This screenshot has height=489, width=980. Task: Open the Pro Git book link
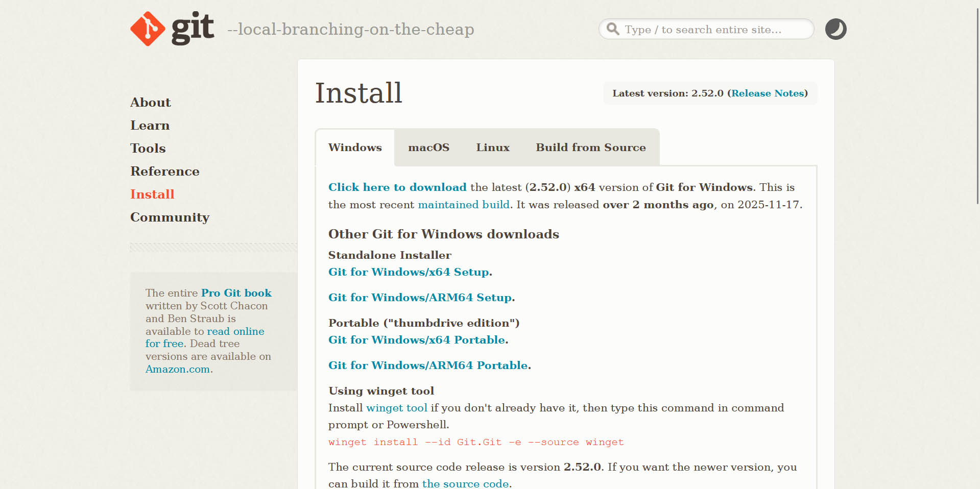click(236, 293)
